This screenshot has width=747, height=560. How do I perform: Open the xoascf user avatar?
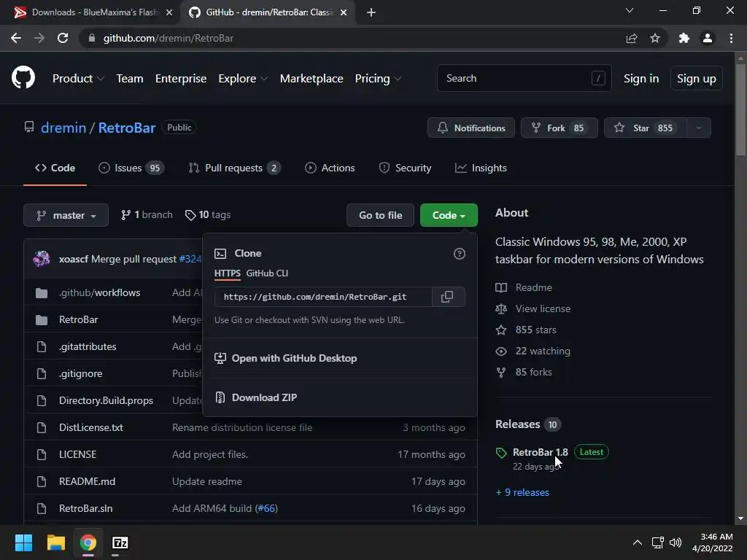coord(42,259)
